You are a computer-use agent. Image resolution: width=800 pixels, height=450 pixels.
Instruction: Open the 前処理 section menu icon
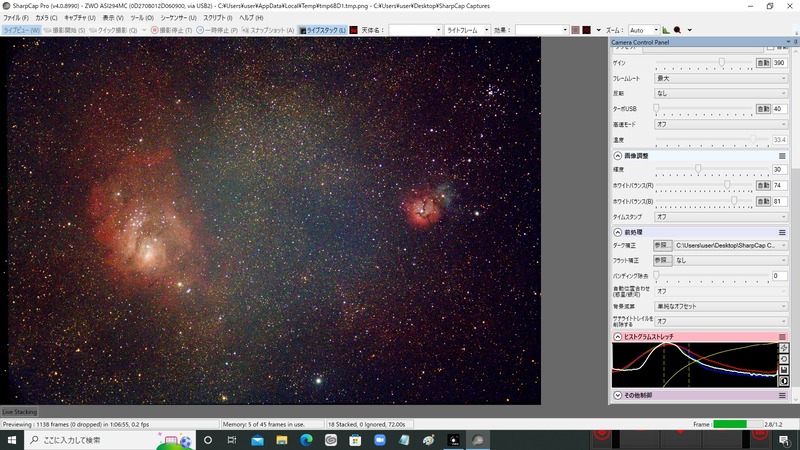click(782, 232)
